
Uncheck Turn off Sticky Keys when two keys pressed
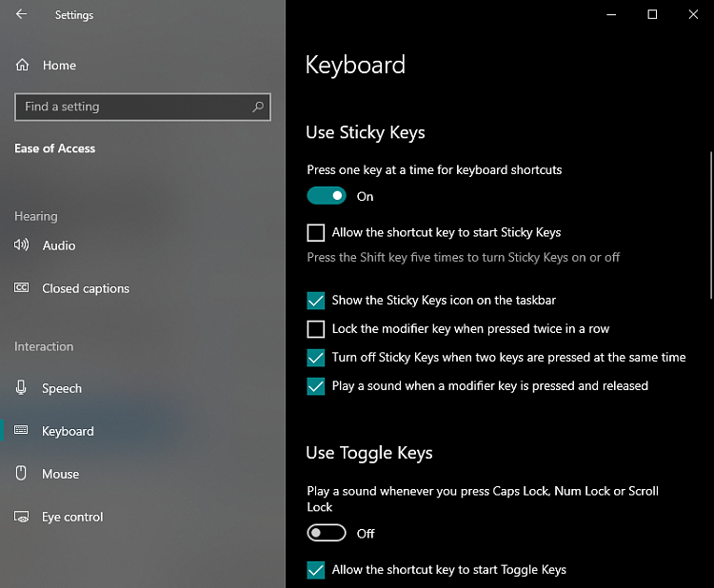point(316,358)
